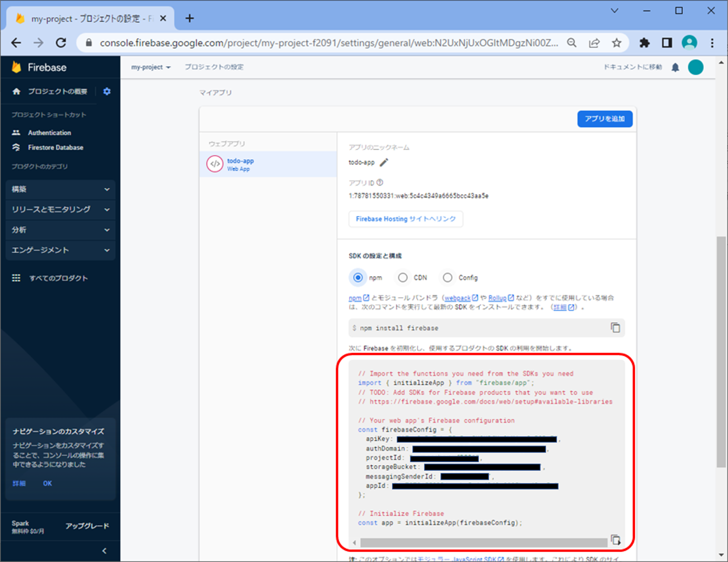
Task: Copy the firebaseConfig code snippet
Action: [616, 540]
